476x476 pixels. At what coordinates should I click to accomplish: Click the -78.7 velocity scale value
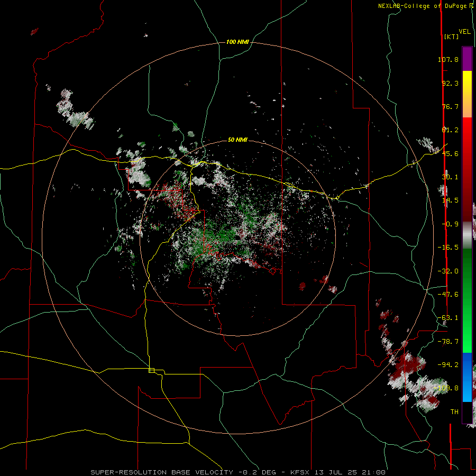click(x=448, y=342)
